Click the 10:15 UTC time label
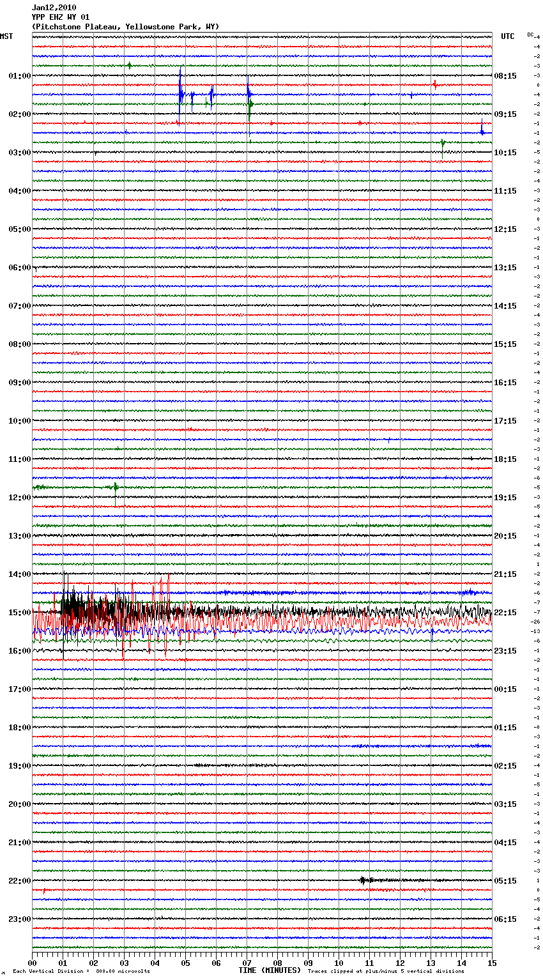The image size is (543, 980). pos(505,153)
